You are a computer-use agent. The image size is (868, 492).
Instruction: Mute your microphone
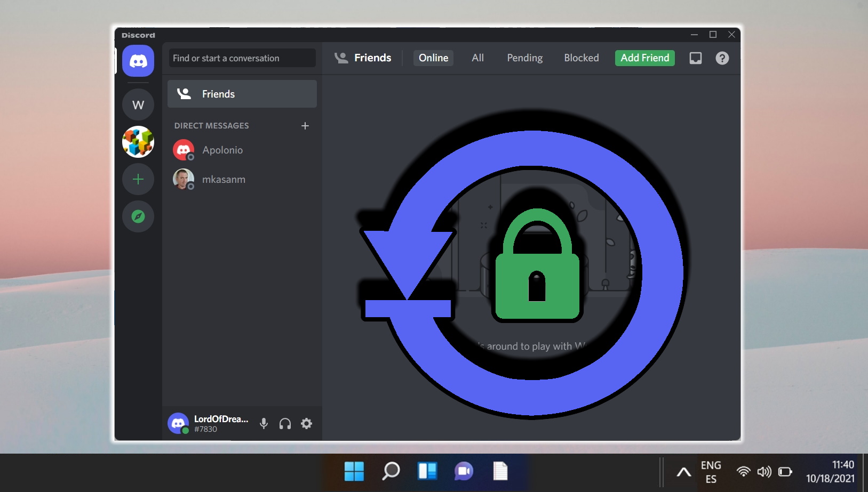(264, 423)
